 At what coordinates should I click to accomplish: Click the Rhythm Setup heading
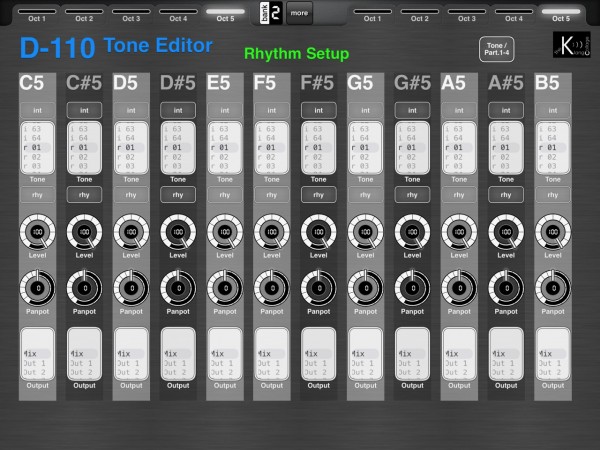pyautogui.click(x=297, y=54)
